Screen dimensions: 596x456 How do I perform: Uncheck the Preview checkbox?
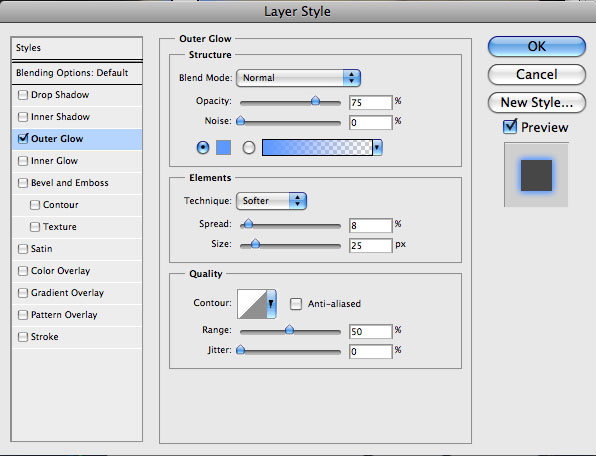510,127
